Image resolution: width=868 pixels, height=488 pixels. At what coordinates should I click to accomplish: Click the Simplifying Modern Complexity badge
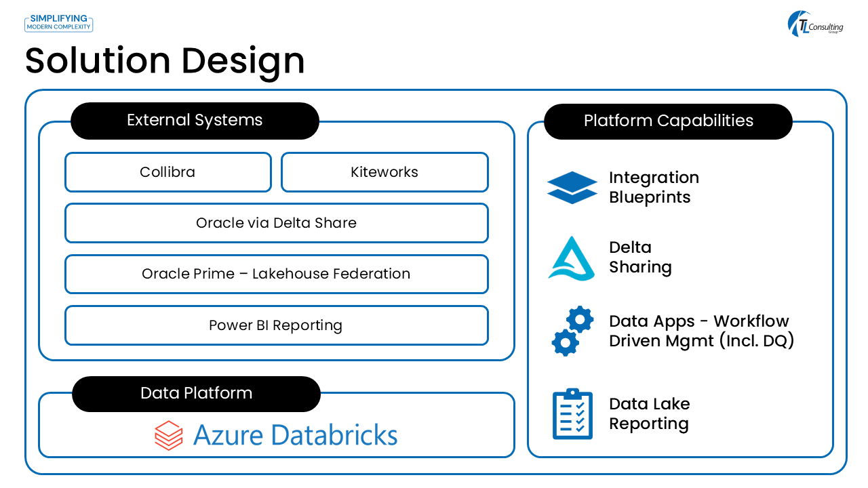click(x=58, y=22)
